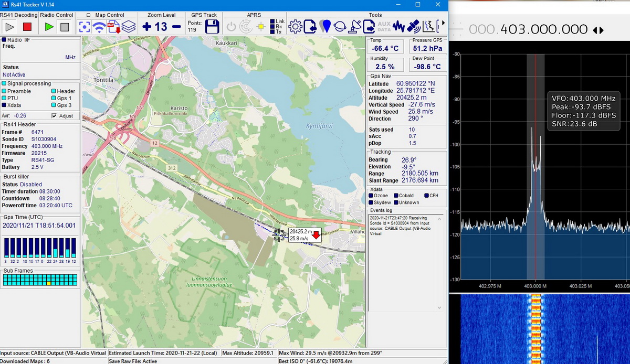This screenshot has width=630, height=364.
Task: Toggle the small Map Control checkbox
Action: click(88, 15)
